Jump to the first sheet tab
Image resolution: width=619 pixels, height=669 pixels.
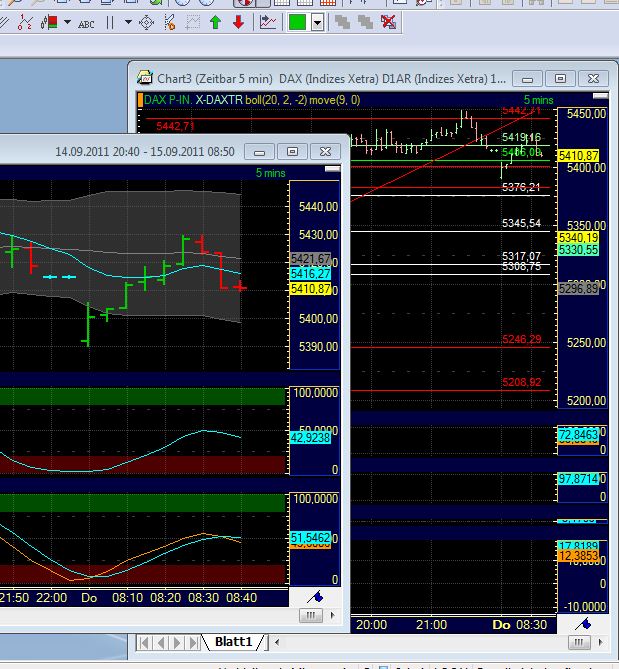(x=144, y=642)
